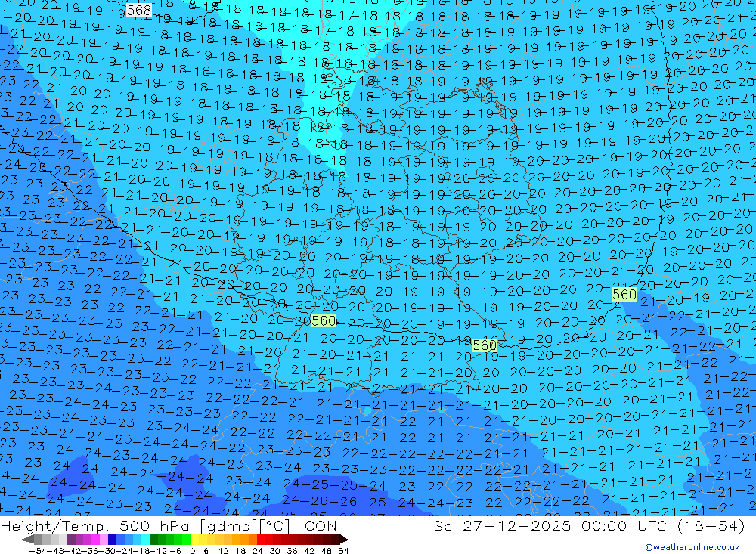
Task: Click the 54 value ending the scale
Action: (343, 551)
